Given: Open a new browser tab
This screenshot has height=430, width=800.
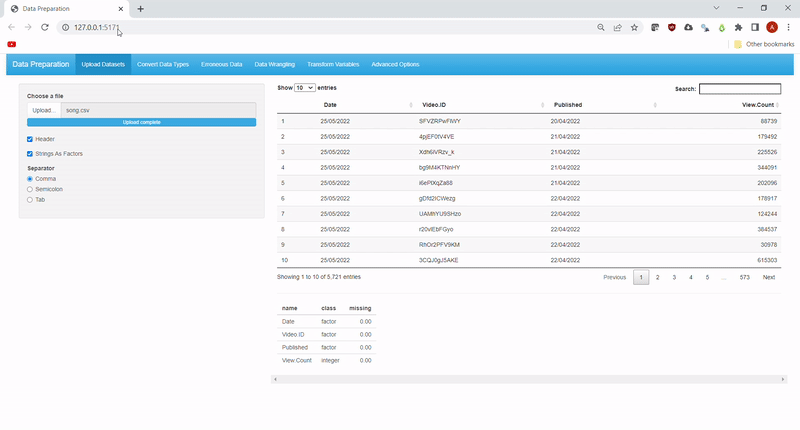Looking at the screenshot, I should 140,9.
